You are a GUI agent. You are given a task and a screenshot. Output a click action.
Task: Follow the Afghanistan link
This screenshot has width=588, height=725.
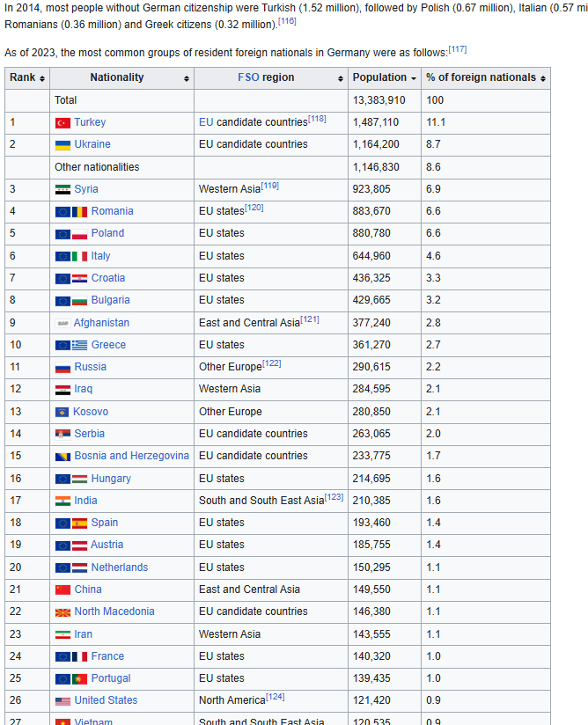pos(101,323)
